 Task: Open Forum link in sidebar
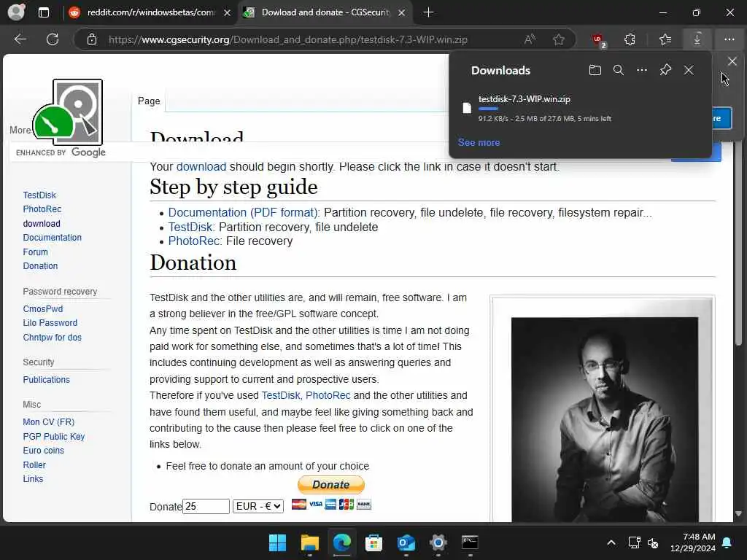point(35,252)
